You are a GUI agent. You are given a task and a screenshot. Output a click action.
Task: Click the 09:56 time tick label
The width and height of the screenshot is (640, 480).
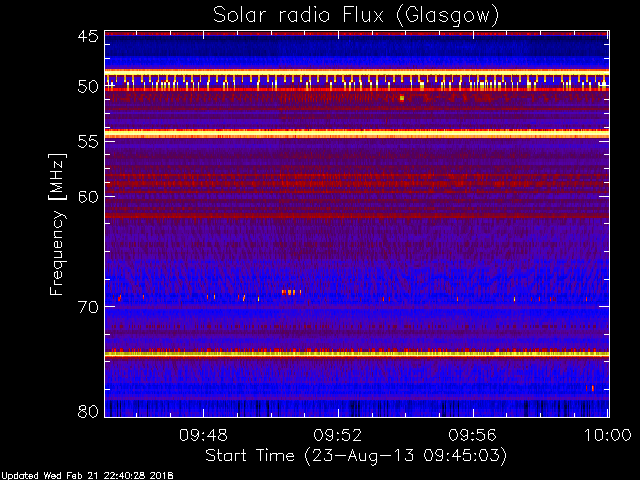(473, 435)
